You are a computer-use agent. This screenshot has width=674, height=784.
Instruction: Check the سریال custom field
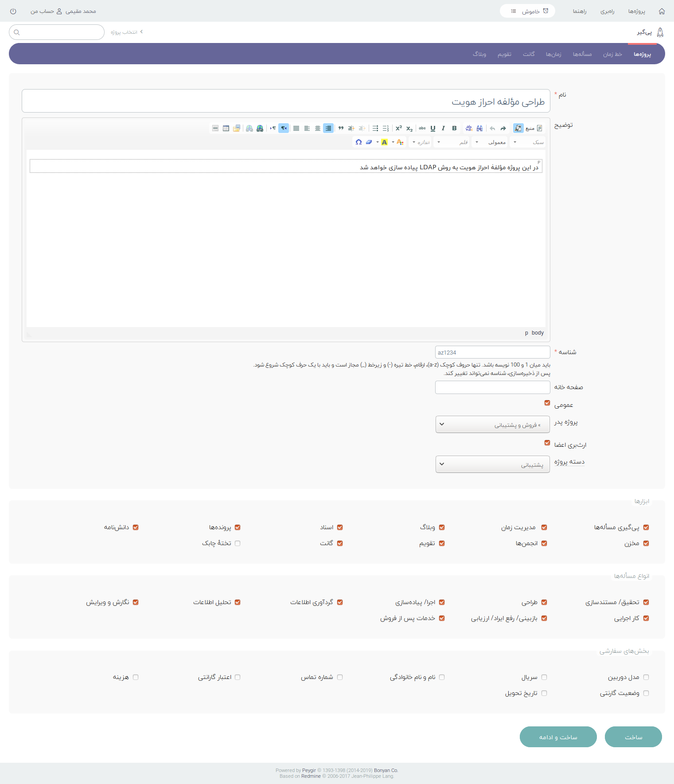coord(544,677)
